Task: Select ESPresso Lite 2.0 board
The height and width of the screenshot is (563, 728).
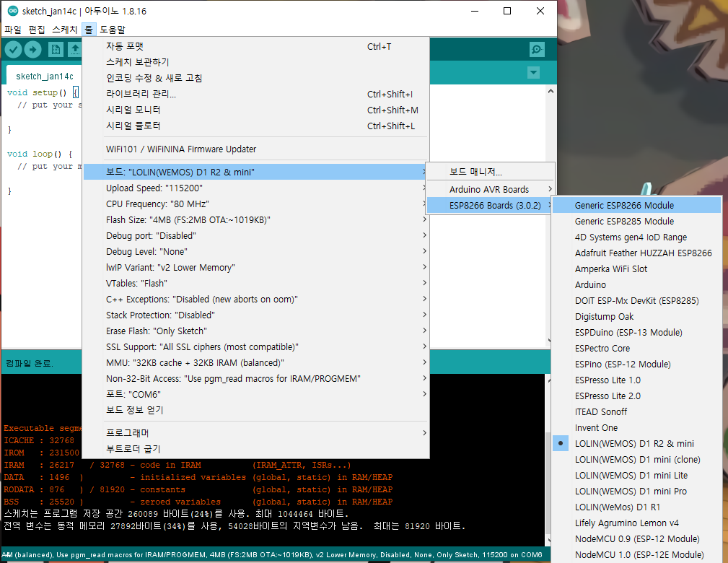Action: 637,396
